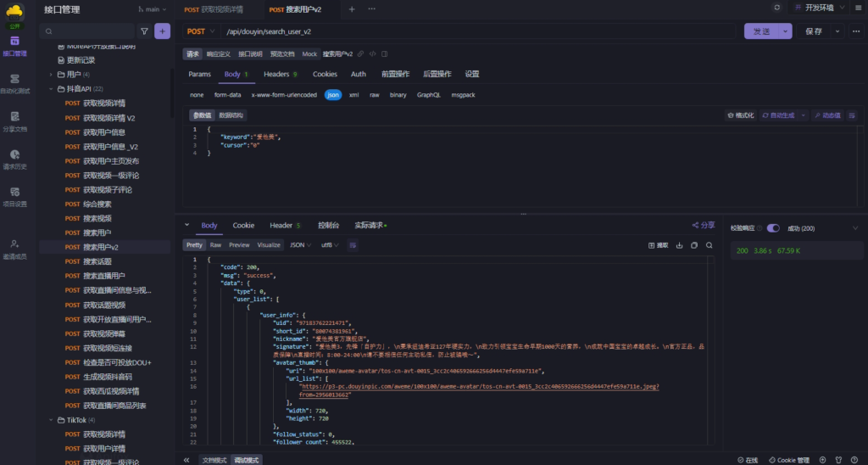
Task: Switch to the 控制台 response tab
Action: (x=328, y=226)
